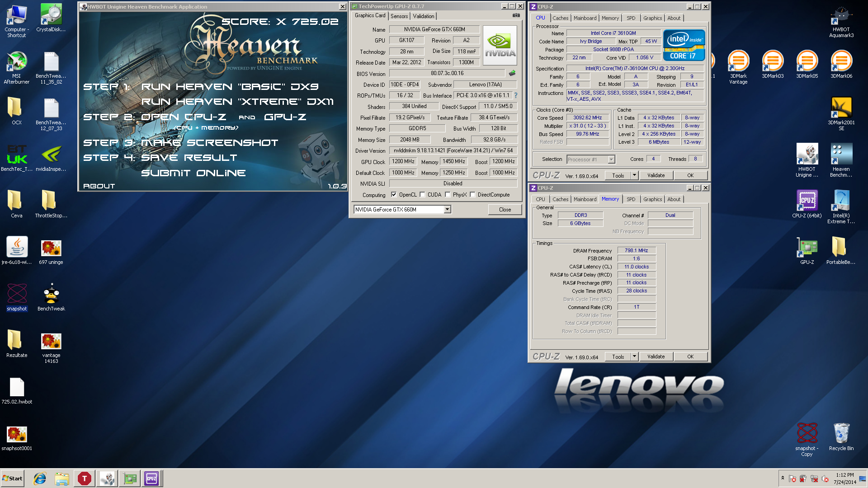This screenshot has width=868, height=488.
Task: Click bus interface question mark in GPU-Z
Action: [x=516, y=95]
